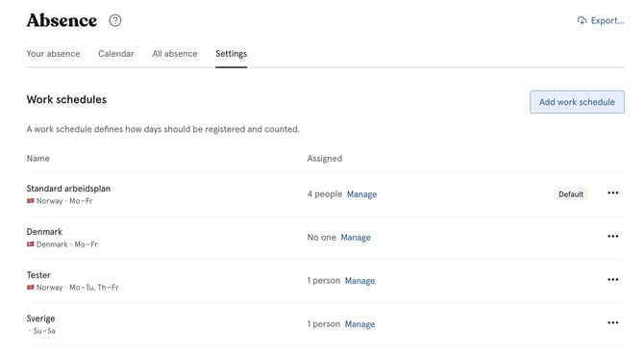The width and height of the screenshot is (644, 358).
Task: Manage assignments for the Denmark schedule
Action: tap(356, 237)
